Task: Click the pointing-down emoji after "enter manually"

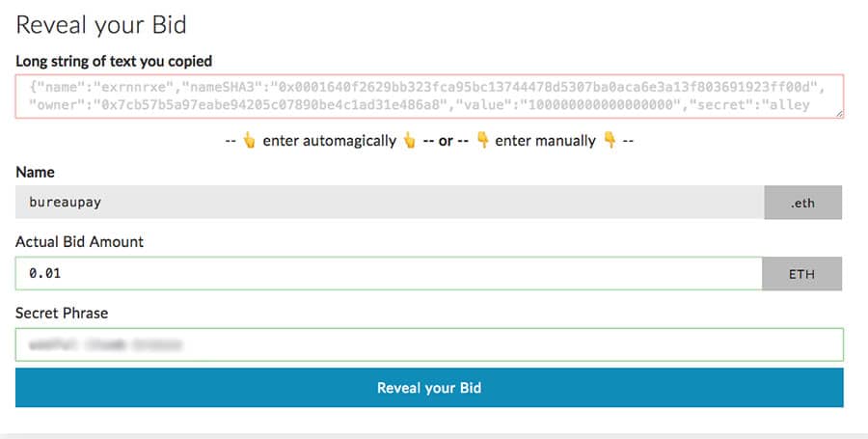Action: [x=609, y=141]
